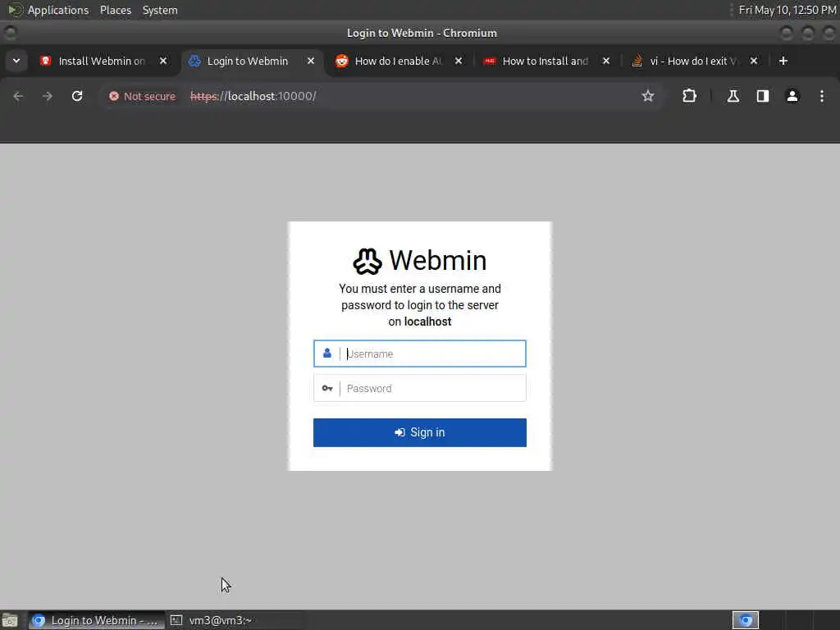Close the vi - How do I exit tab

pyautogui.click(x=754, y=61)
